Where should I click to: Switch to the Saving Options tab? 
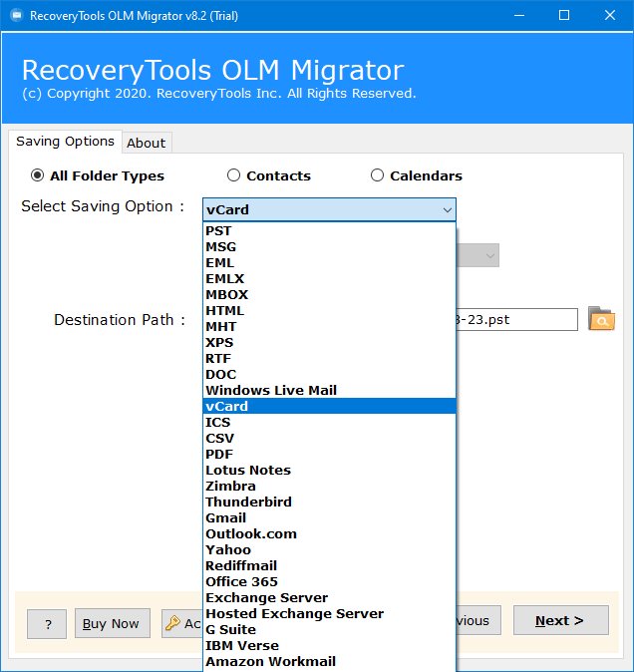(65, 141)
